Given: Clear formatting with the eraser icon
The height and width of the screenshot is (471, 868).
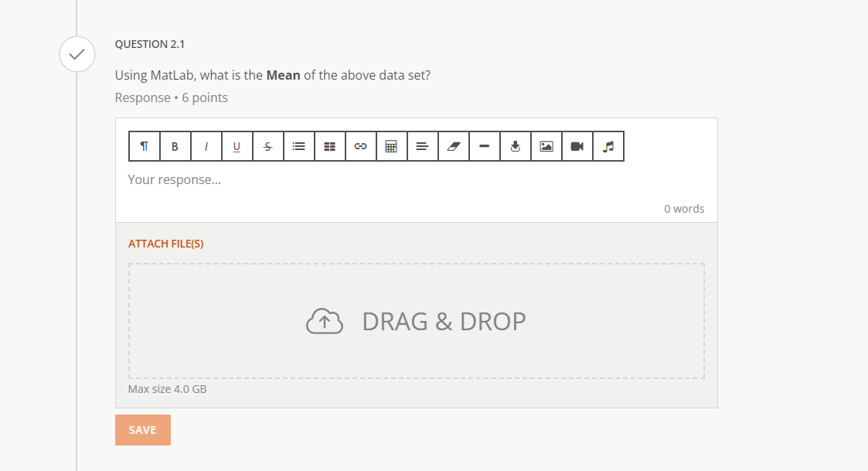Looking at the screenshot, I should pyautogui.click(x=454, y=146).
